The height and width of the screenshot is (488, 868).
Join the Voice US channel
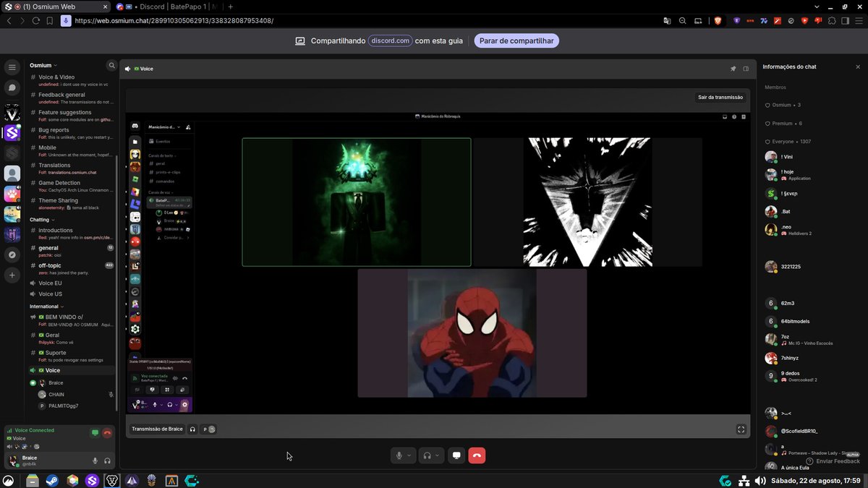[x=72, y=294]
